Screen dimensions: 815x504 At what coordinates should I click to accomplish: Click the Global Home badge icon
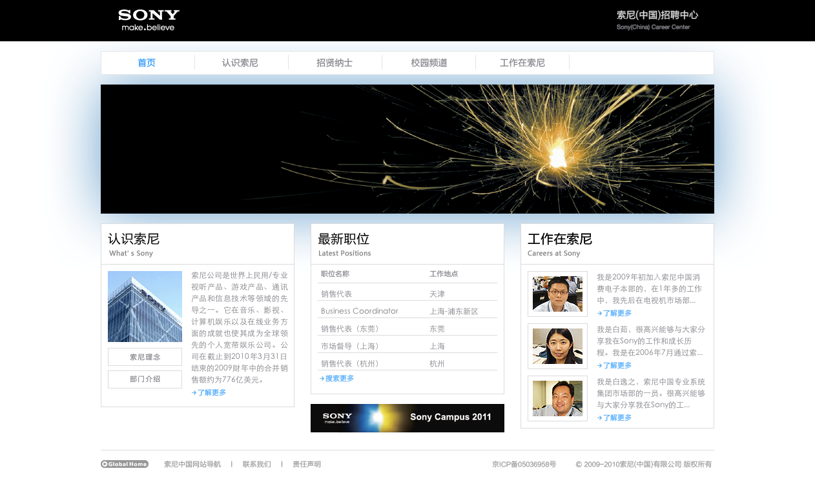(125, 464)
